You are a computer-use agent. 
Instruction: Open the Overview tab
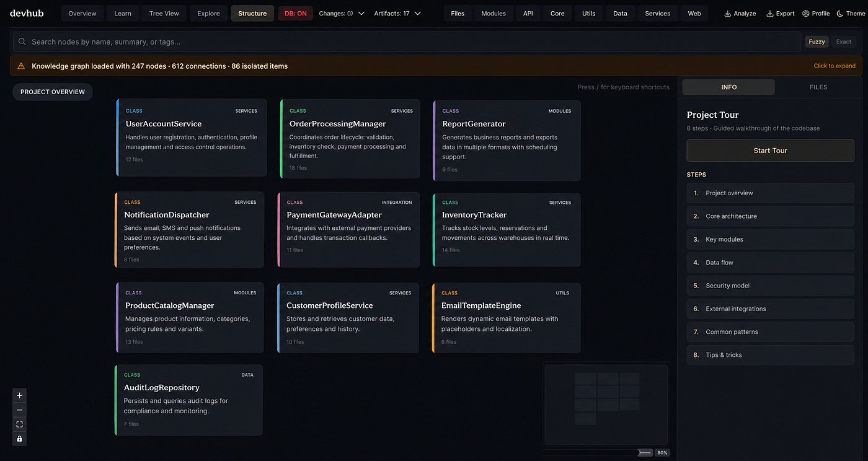tap(82, 13)
